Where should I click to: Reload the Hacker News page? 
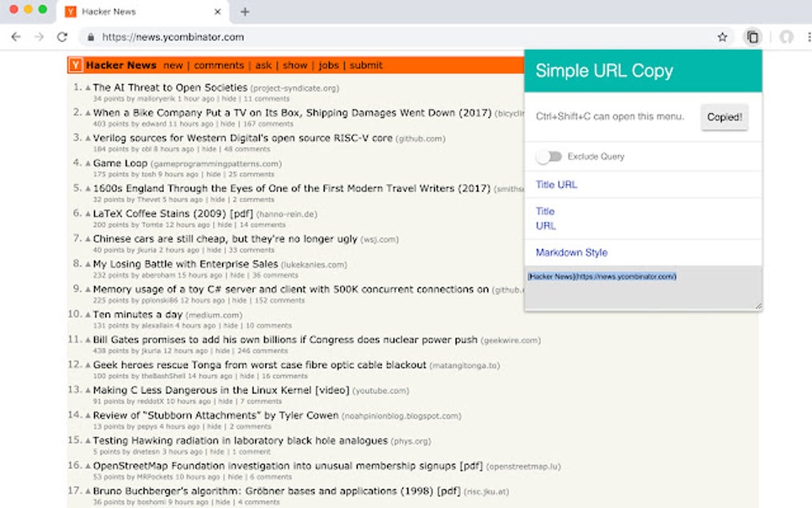tap(62, 37)
